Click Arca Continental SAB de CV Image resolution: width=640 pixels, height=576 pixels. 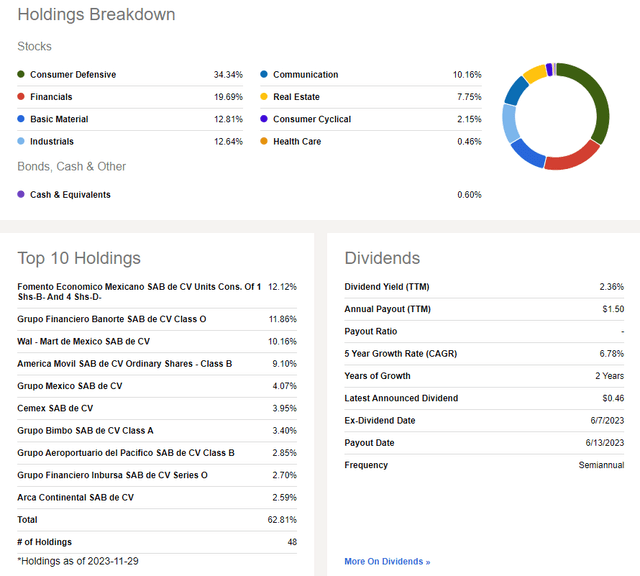[76, 498]
